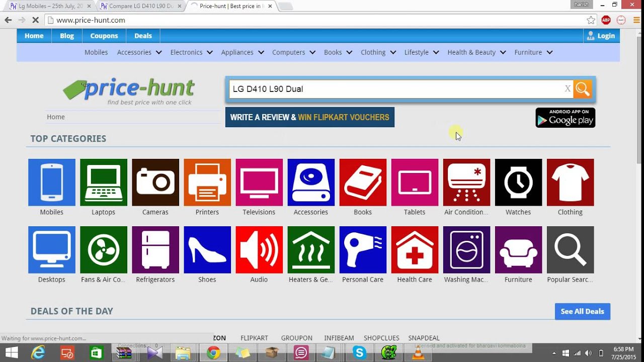Click the See All Deals button
The image size is (644, 362).
[x=583, y=311]
